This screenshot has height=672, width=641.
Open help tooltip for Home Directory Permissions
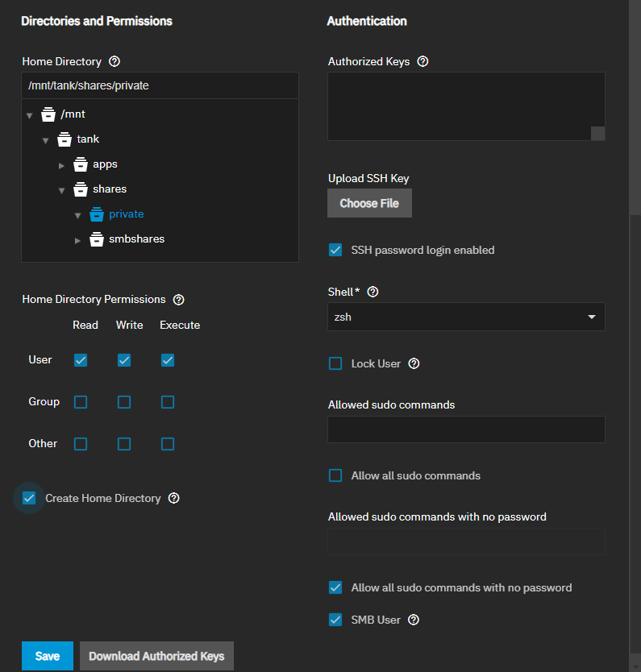point(179,299)
